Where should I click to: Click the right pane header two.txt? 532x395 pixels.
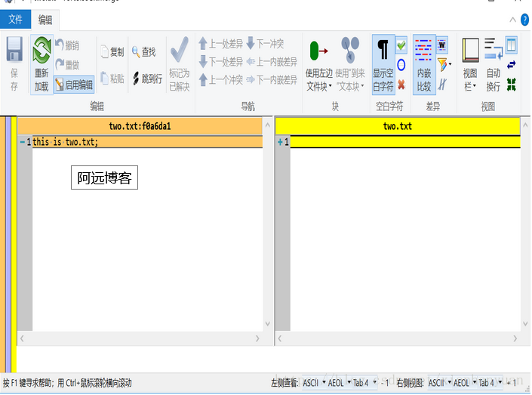point(398,126)
